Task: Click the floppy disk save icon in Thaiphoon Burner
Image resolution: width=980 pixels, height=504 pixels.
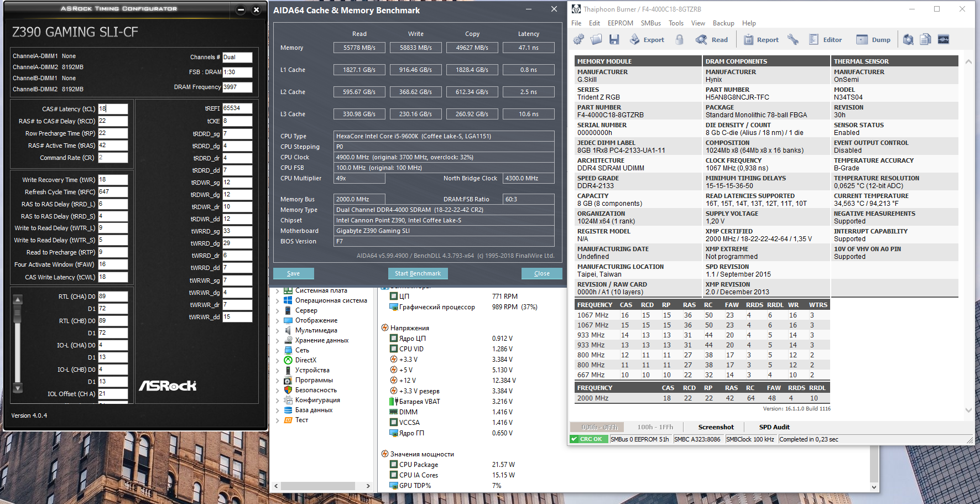Action: click(x=614, y=39)
